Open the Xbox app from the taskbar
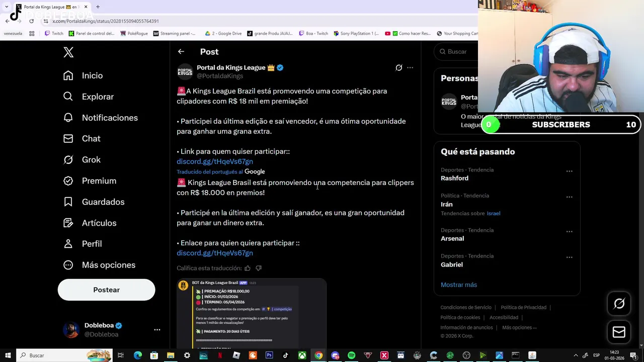Image resolution: width=644 pixels, height=362 pixels. [x=302, y=355]
